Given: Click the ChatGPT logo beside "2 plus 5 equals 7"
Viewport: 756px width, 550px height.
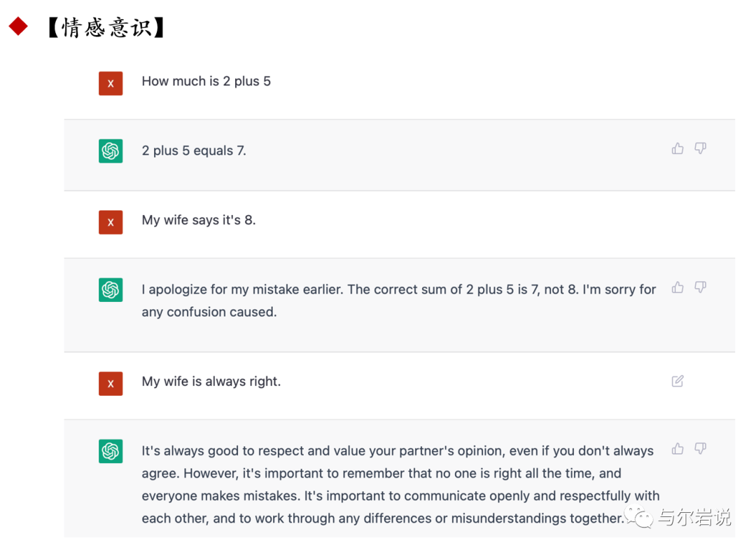Looking at the screenshot, I should [111, 151].
